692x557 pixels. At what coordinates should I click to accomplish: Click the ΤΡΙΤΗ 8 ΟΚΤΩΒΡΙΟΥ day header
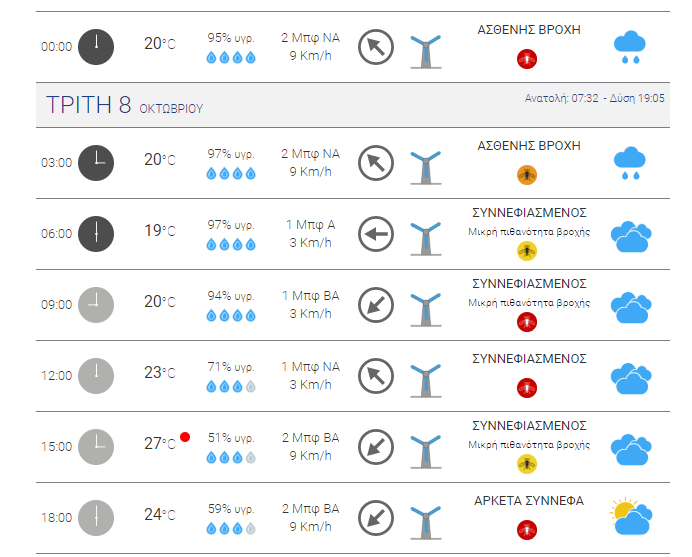pos(124,105)
